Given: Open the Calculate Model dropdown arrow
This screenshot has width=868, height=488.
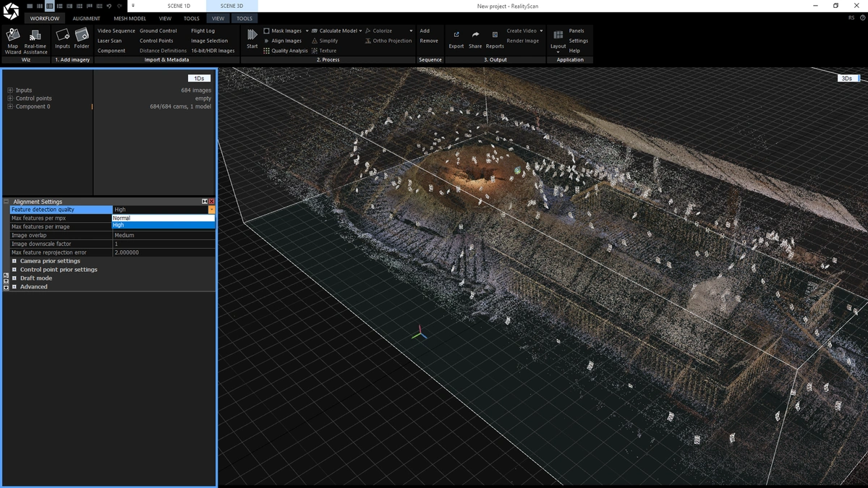Looking at the screenshot, I should point(359,30).
